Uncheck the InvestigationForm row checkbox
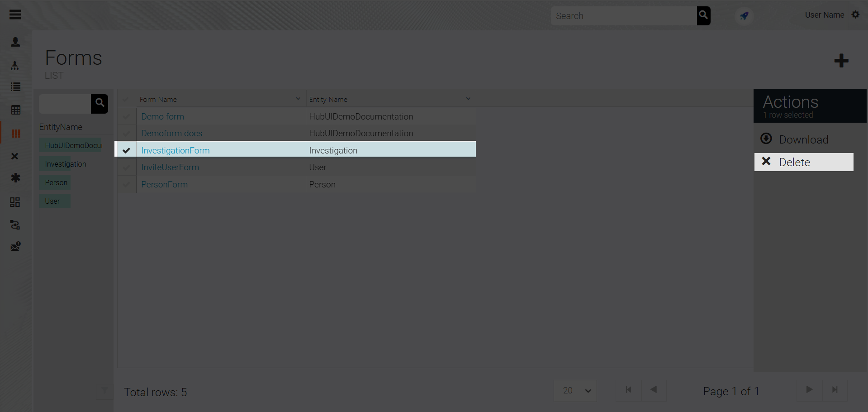Screen dimensions: 868x412 pos(127,150)
